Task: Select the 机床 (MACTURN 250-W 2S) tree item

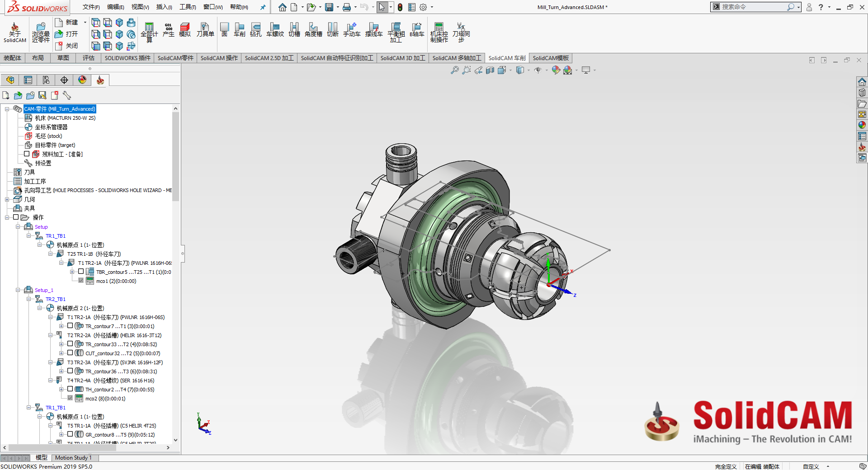Action: 65,118
